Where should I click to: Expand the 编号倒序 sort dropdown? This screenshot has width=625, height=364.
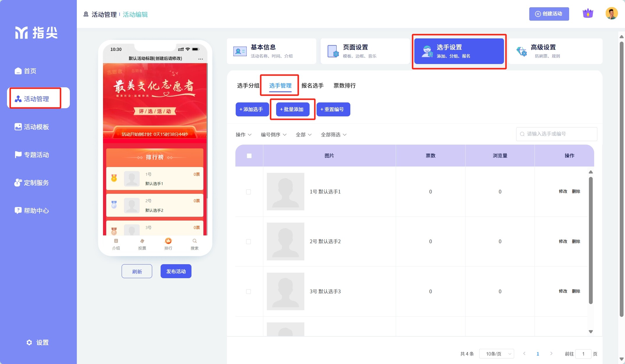[x=274, y=134]
